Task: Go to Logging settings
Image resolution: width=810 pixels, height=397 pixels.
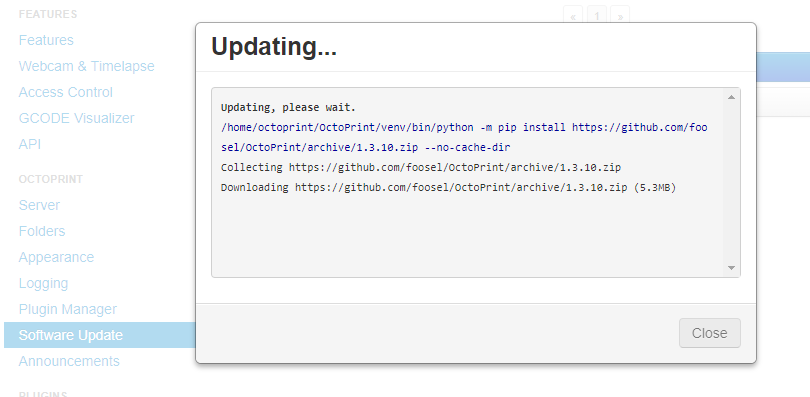Action: coord(43,283)
